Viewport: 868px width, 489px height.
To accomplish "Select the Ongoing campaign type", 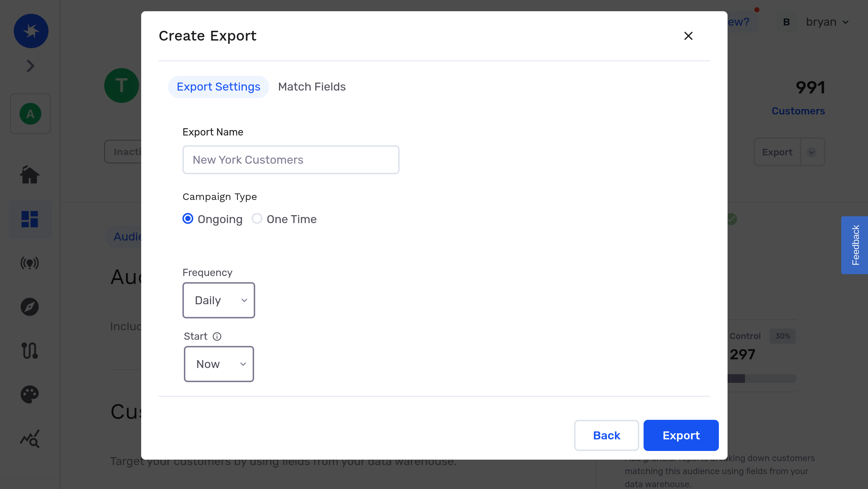I will point(188,219).
